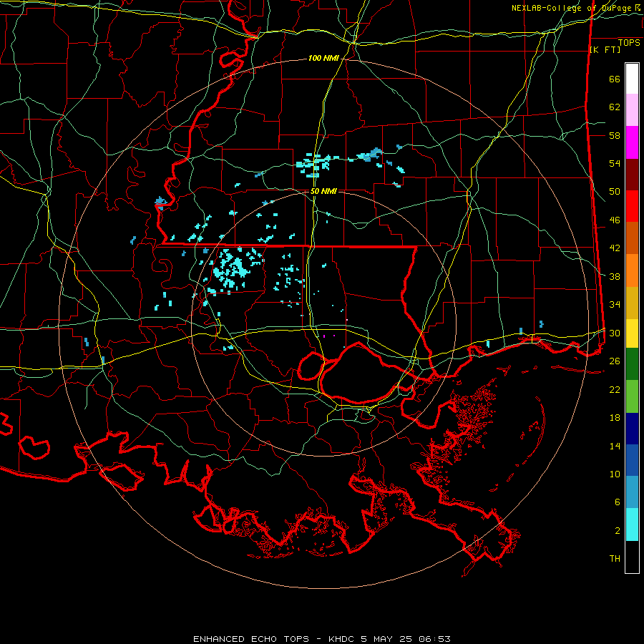
Task: Click the '5 MAY 25' date in caption
Action: (x=386, y=639)
